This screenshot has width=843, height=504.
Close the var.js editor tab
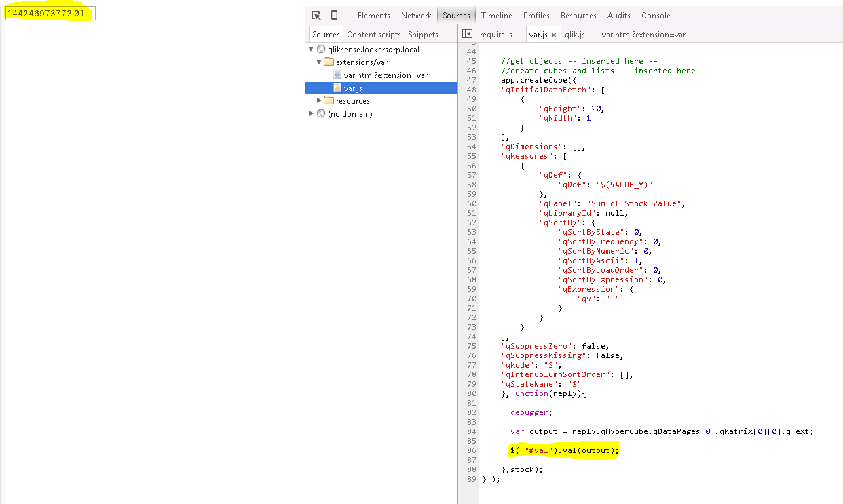coord(554,35)
